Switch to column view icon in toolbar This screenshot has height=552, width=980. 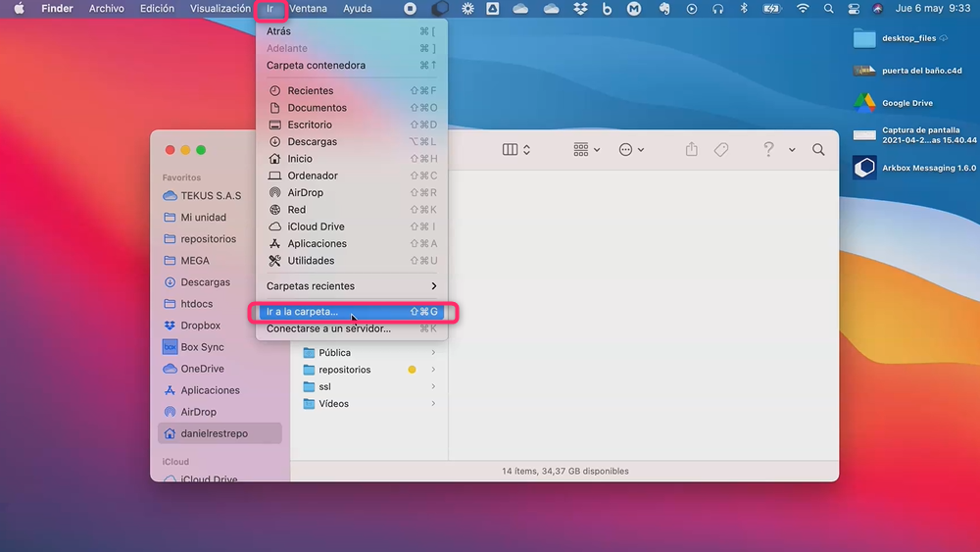511,150
